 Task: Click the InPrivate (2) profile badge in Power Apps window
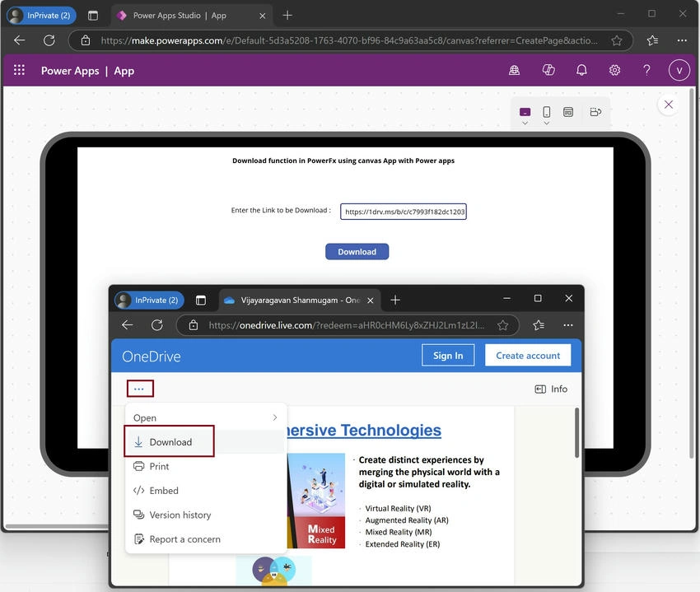pos(41,16)
